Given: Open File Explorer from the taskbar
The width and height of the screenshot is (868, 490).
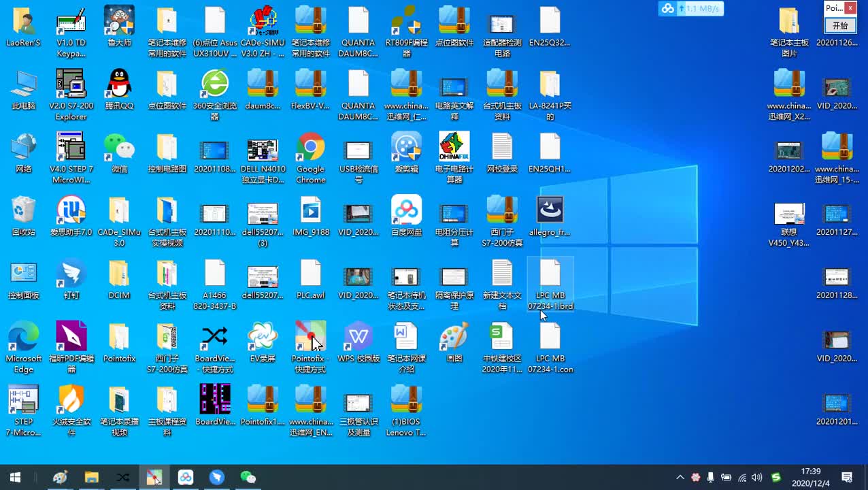Looking at the screenshot, I should pyautogui.click(x=91, y=477).
